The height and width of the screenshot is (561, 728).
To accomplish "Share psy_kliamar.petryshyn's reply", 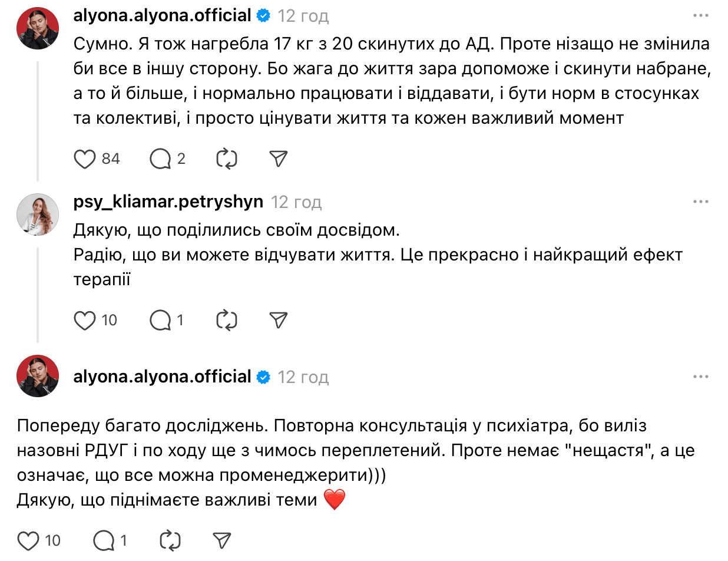I will (278, 320).
